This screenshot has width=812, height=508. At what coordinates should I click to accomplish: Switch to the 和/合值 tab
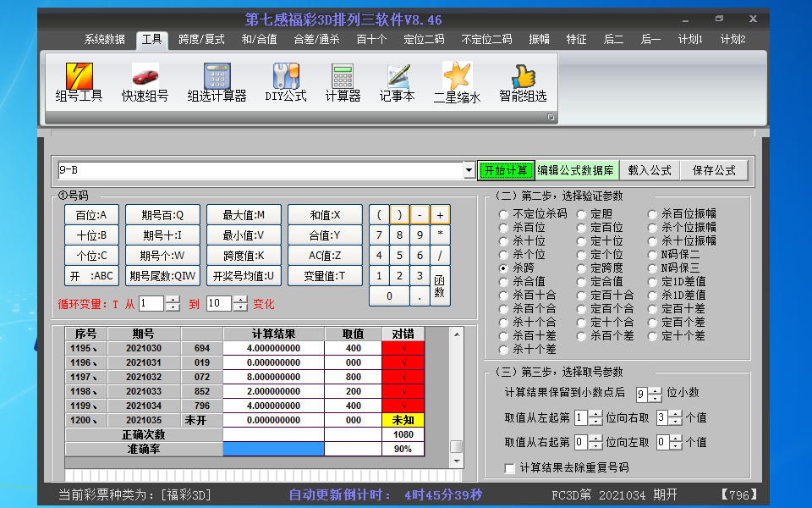click(260, 40)
